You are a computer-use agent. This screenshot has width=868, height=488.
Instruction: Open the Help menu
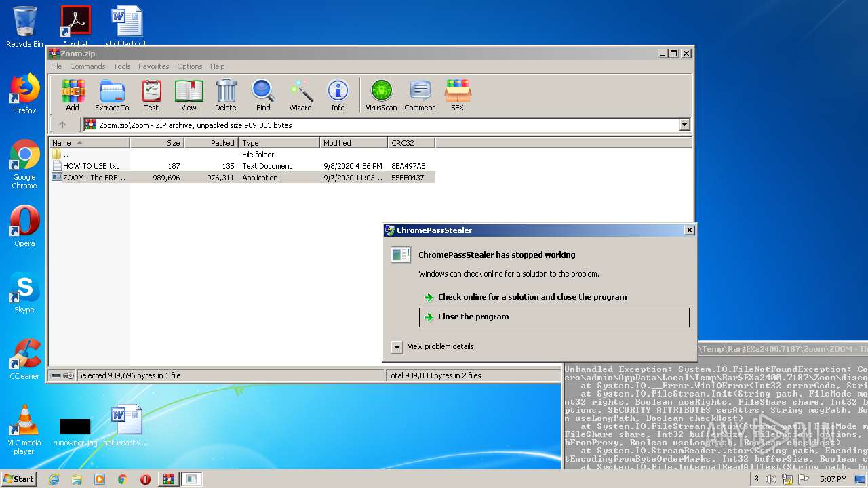(217, 66)
